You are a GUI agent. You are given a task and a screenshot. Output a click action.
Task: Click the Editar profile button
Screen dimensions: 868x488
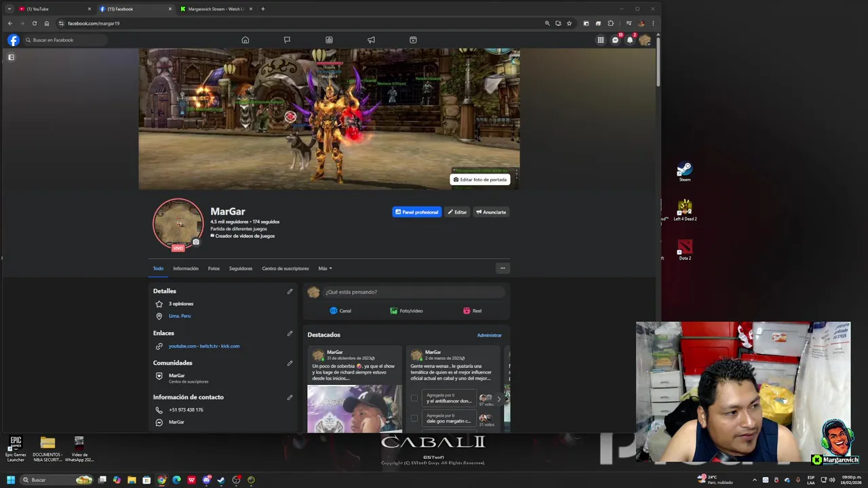(457, 212)
